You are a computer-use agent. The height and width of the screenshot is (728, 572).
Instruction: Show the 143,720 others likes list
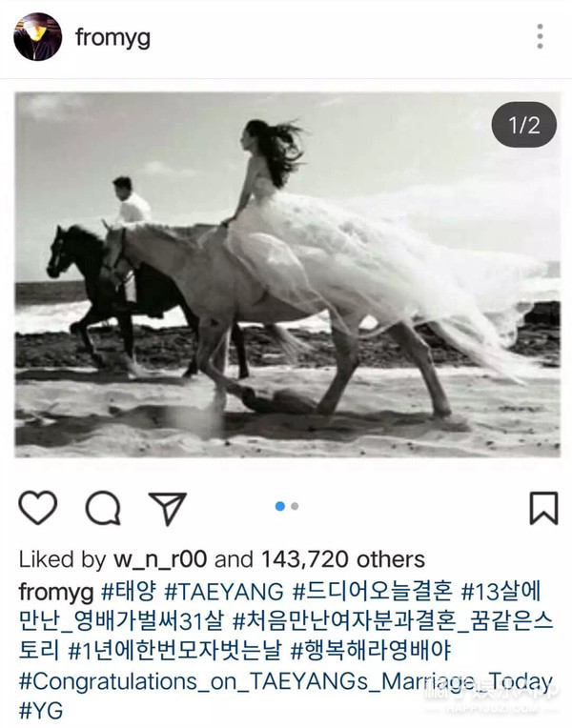tap(343, 559)
